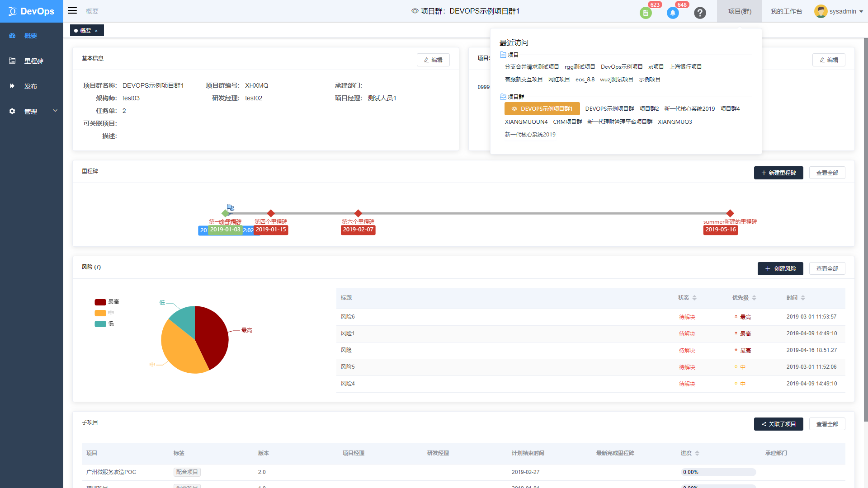Open green notification icon with 623 badge
The image size is (868, 488).
point(646,13)
